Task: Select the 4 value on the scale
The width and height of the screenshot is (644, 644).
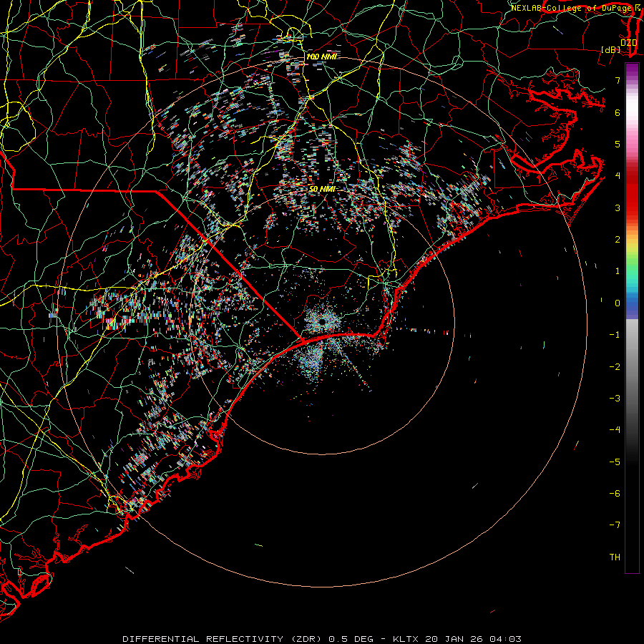Action: 618,176
